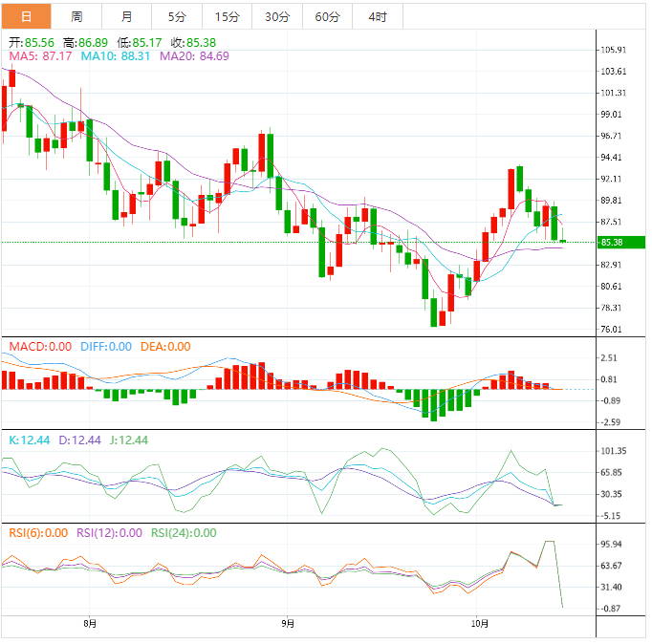Click the -2.59 MACD axis label

[x=610, y=422]
